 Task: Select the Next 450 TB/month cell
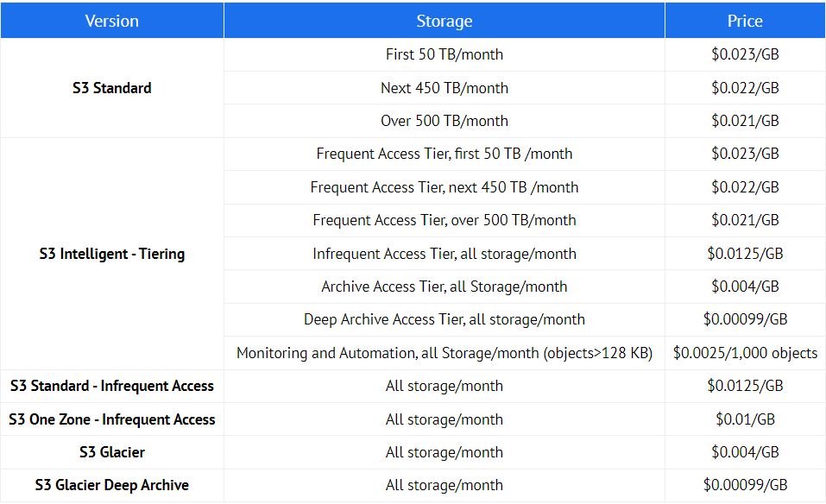pyautogui.click(x=444, y=88)
